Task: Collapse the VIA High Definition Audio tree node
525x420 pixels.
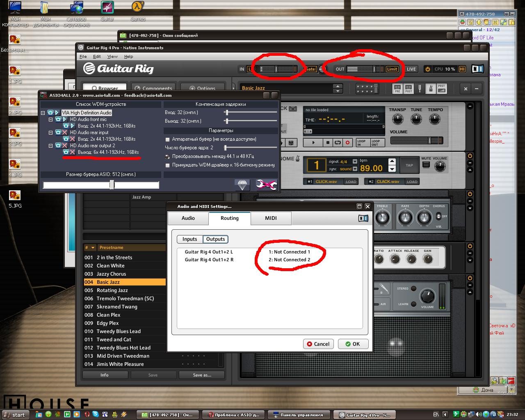Action: point(43,113)
